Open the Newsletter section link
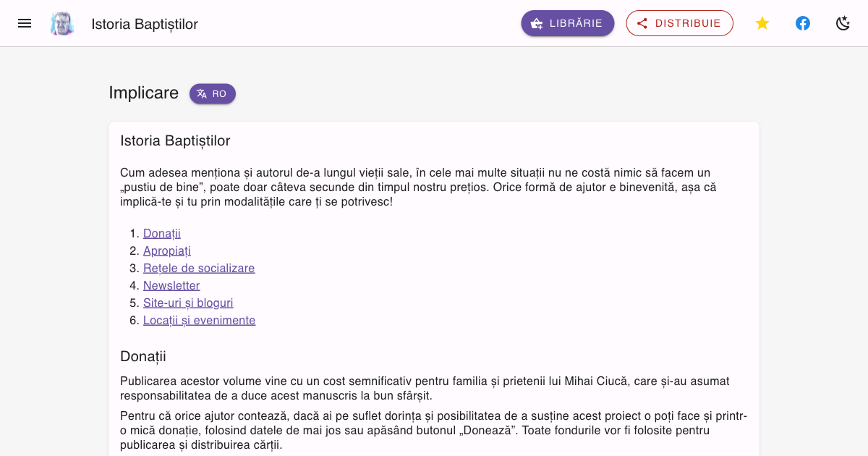The width and height of the screenshot is (868, 456). (171, 285)
